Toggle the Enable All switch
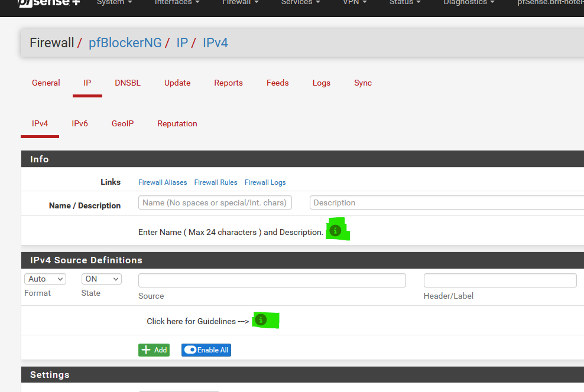This screenshot has width=584, height=392. (206, 350)
